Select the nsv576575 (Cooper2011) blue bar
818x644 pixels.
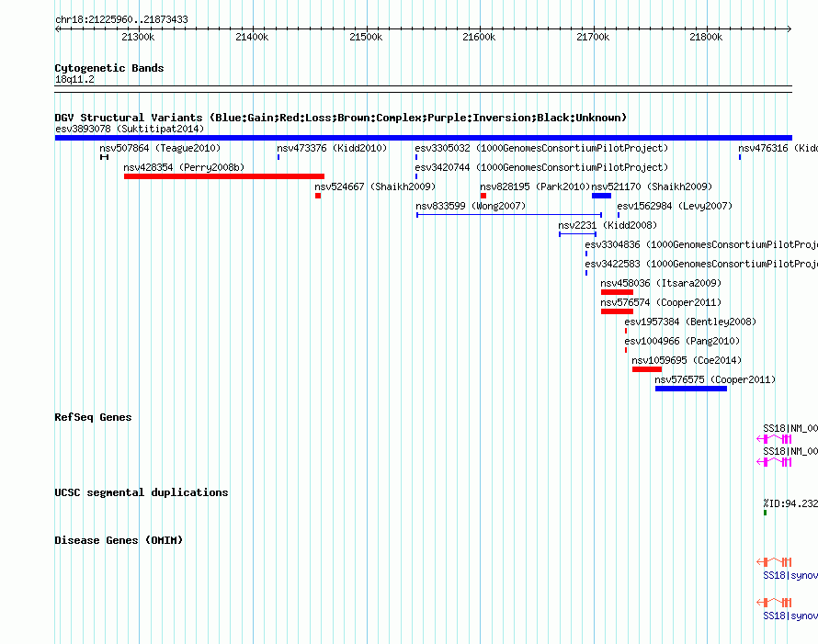pos(691,389)
